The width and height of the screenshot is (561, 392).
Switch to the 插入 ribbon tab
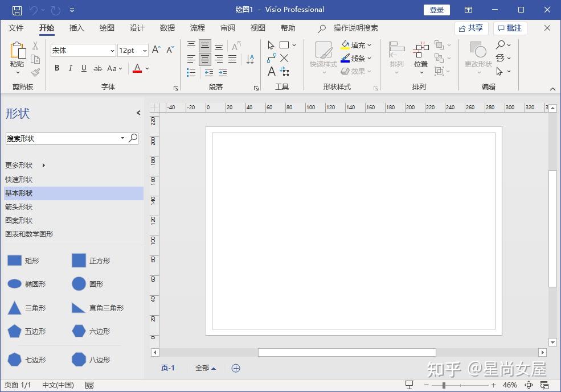click(x=77, y=27)
